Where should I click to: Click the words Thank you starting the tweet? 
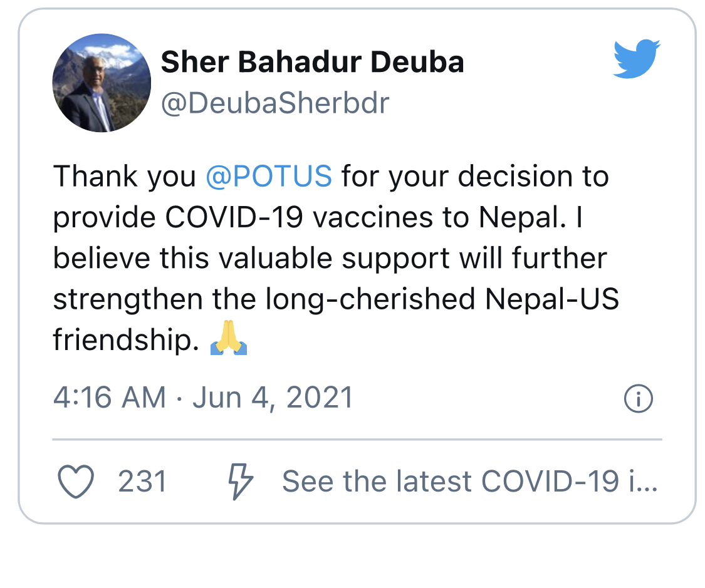coord(125,177)
